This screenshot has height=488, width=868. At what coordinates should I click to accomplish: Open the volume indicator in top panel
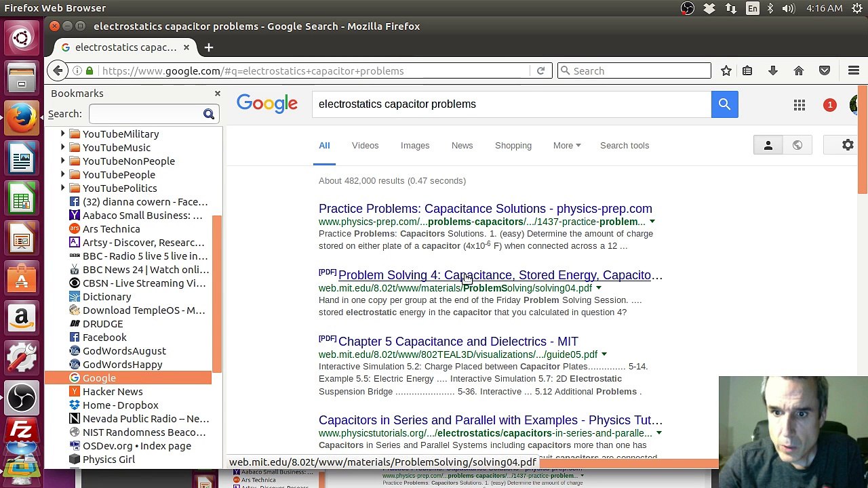click(x=788, y=8)
